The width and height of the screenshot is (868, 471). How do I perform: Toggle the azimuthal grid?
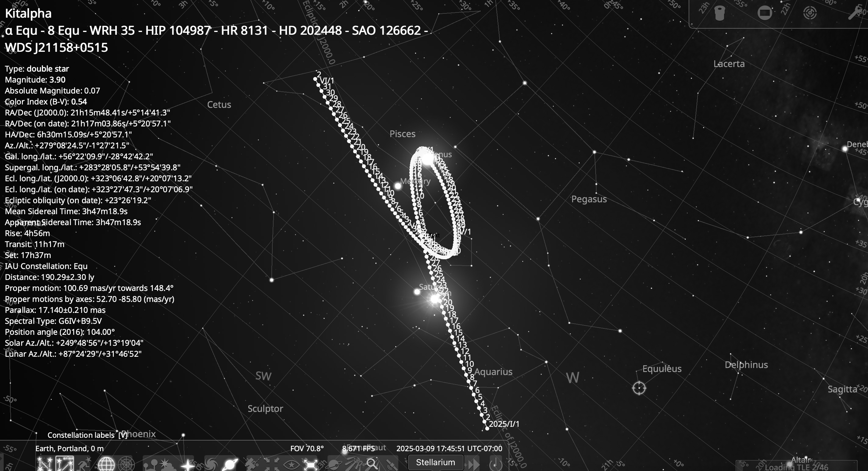coord(126,465)
